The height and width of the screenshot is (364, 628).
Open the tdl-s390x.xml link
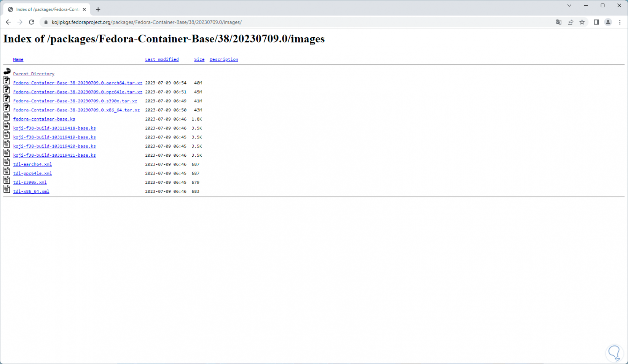[30, 183]
